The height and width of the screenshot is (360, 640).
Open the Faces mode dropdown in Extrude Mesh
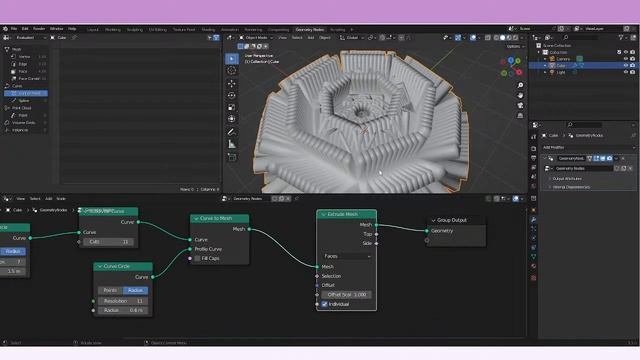point(347,256)
